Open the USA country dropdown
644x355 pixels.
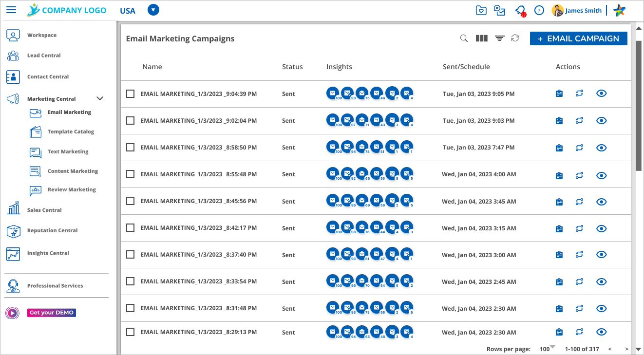[153, 10]
